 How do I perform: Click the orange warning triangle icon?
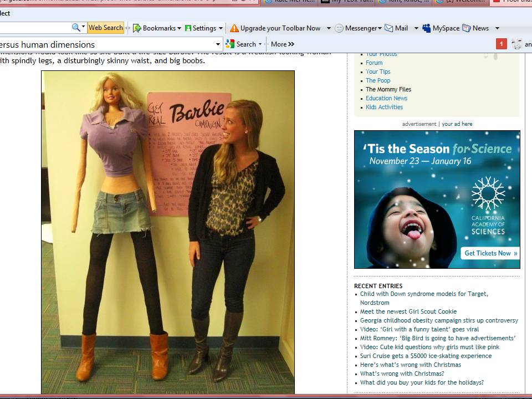[234, 28]
